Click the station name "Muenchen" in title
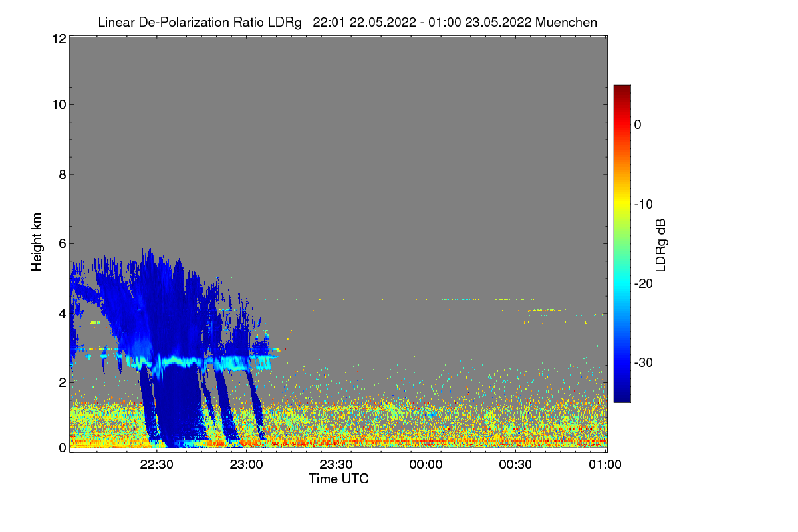The height and width of the screenshot is (532, 798). 566,22
